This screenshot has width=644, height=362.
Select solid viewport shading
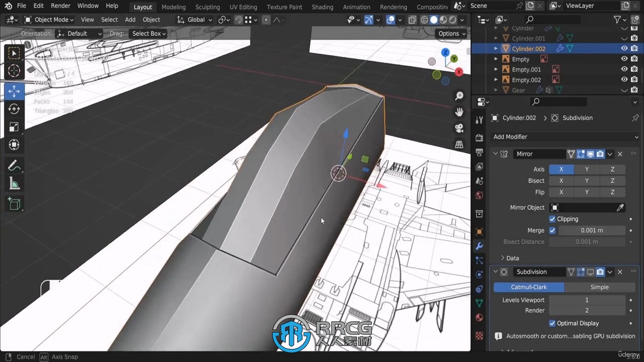point(434,20)
